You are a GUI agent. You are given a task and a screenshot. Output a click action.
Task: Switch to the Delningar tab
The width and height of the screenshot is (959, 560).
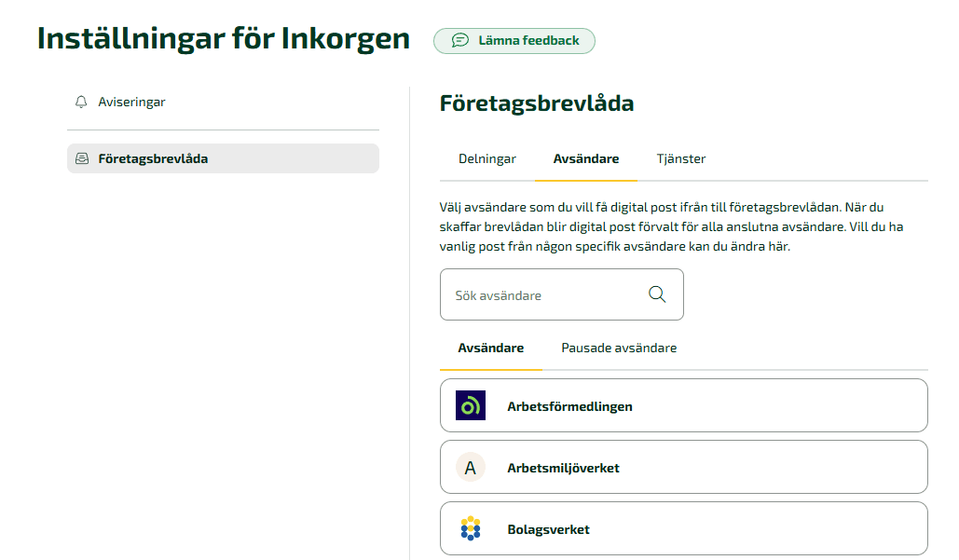[486, 158]
